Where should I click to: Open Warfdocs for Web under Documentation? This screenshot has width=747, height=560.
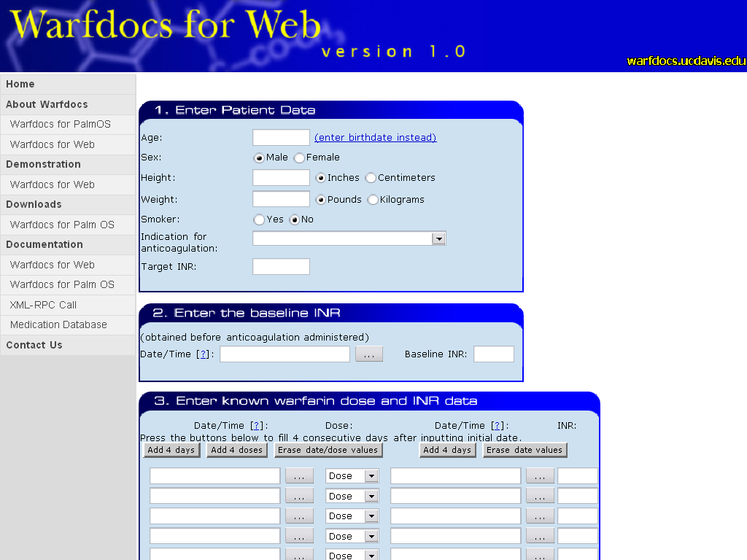pos(68,265)
